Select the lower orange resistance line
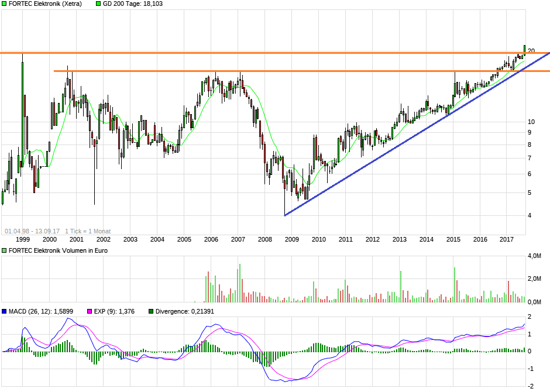Viewport: 550px width, 392px height. (x=234, y=72)
